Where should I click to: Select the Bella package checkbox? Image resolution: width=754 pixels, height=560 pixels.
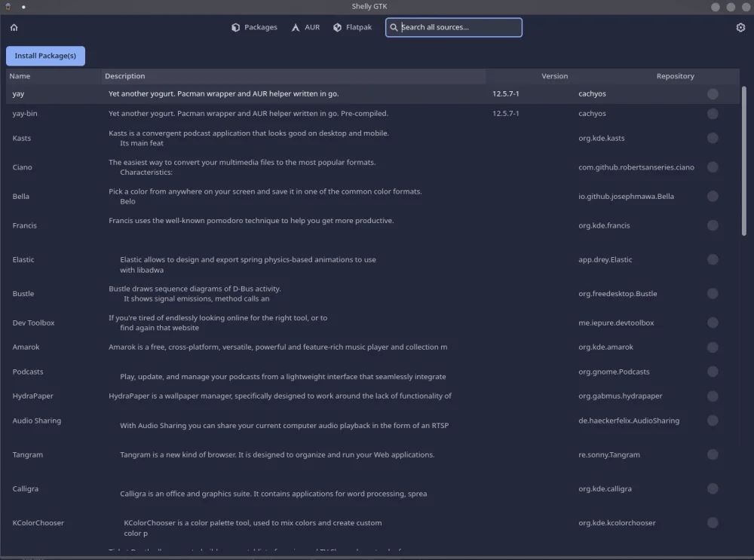tap(713, 196)
